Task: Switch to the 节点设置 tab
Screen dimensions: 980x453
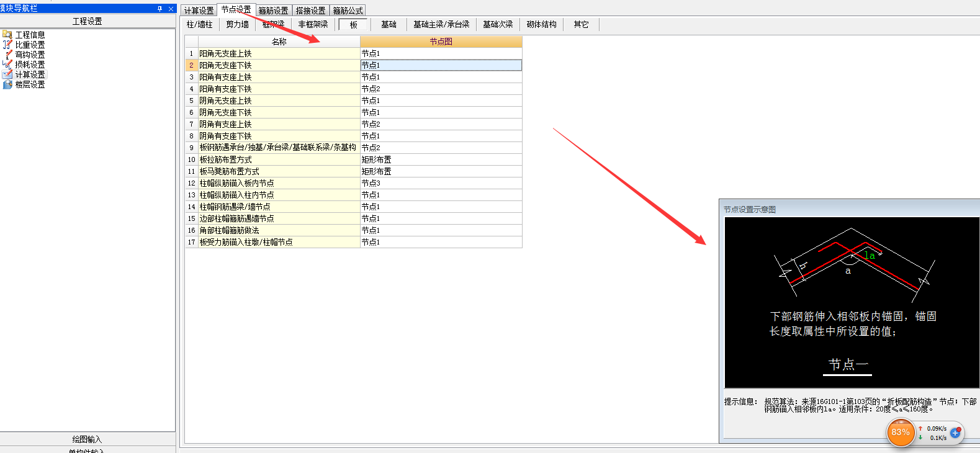Action: pyautogui.click(x=236, y=10)
